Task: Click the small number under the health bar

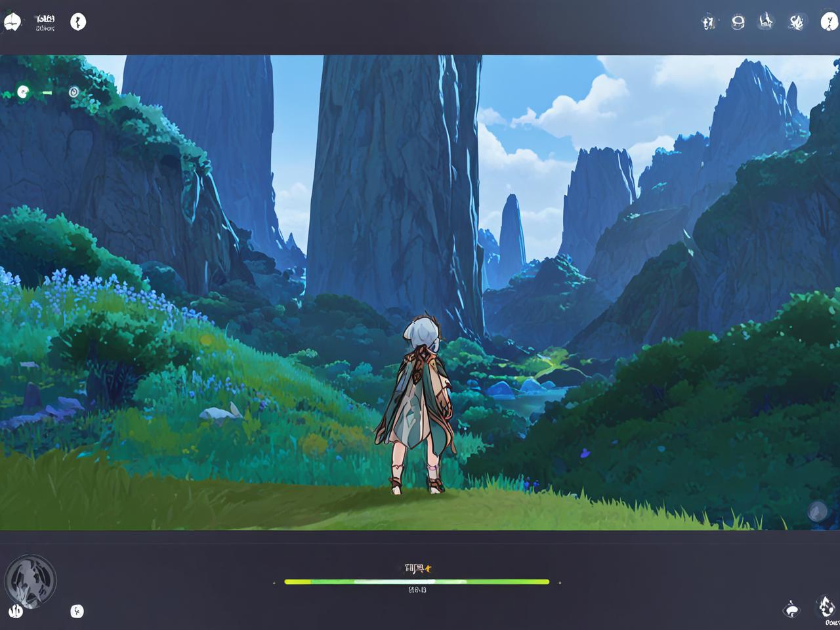Action: coord(417,590)
